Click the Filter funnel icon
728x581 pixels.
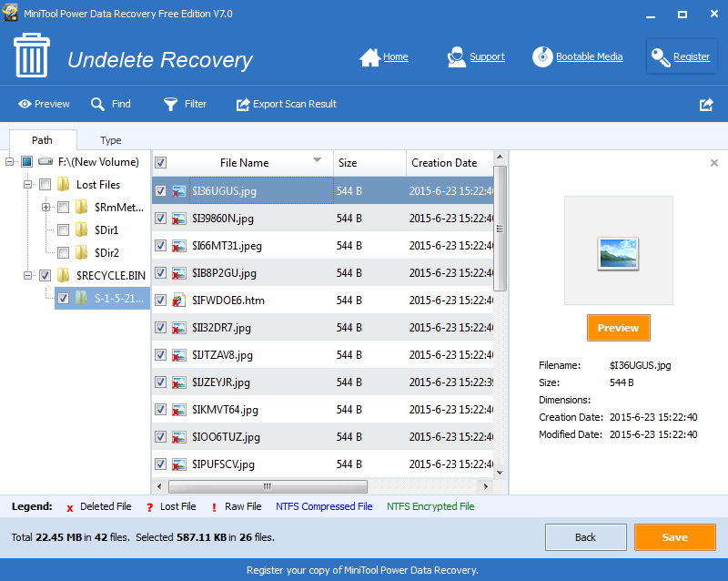tap(170, 104)
